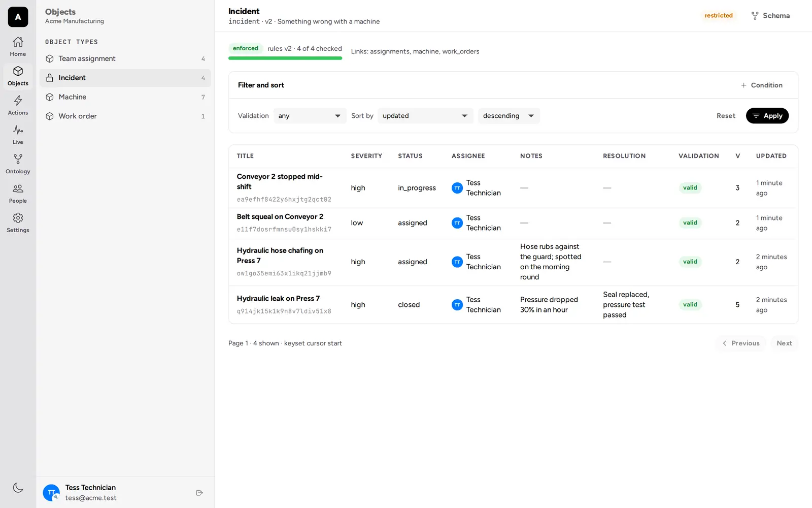Screen dimensions: 812x508
Task: Click 'Seal replaced, pressure test passed' resolution
Action: coord(626,305)
